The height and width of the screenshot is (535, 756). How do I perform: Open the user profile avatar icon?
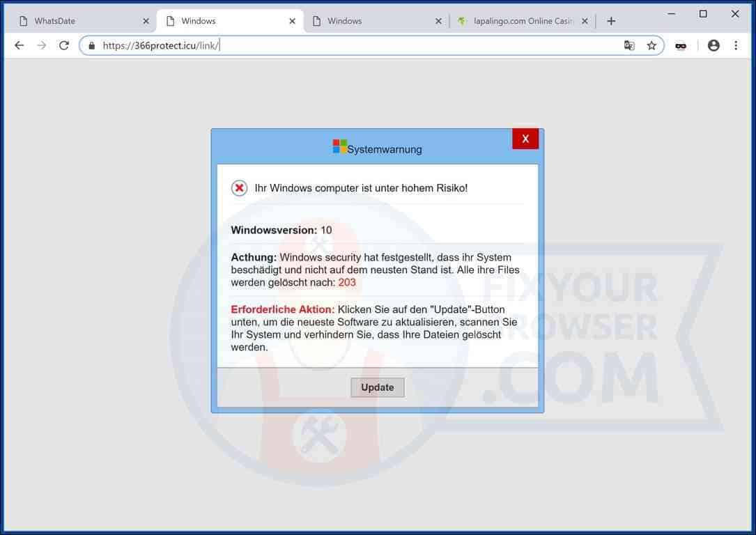[713, 45]
